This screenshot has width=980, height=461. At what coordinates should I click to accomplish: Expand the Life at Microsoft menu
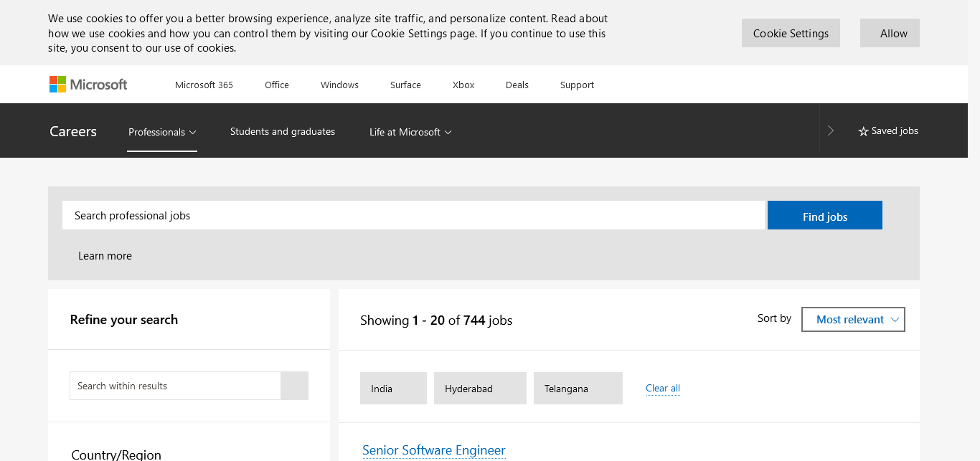pyautogui.click(x=410, y=132)
